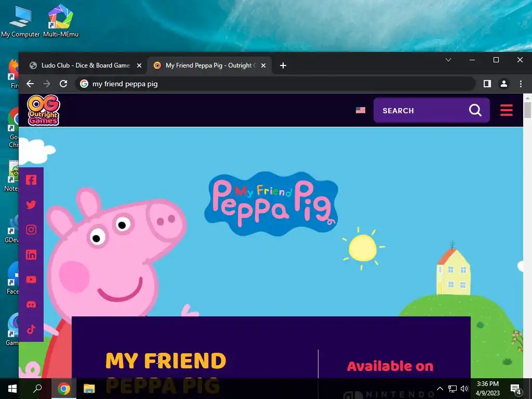Select the My Friend Peppa Pig tab

(209, 65)
